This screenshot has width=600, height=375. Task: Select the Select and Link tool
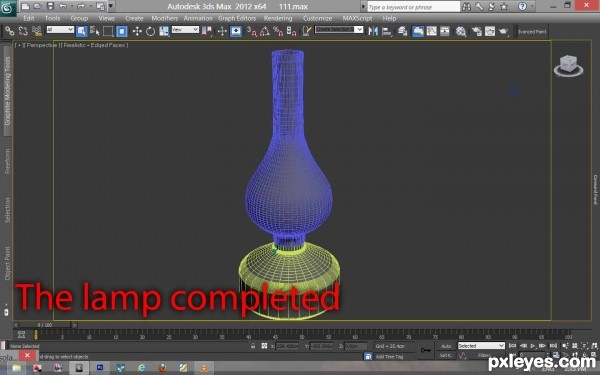pos(9,31)
